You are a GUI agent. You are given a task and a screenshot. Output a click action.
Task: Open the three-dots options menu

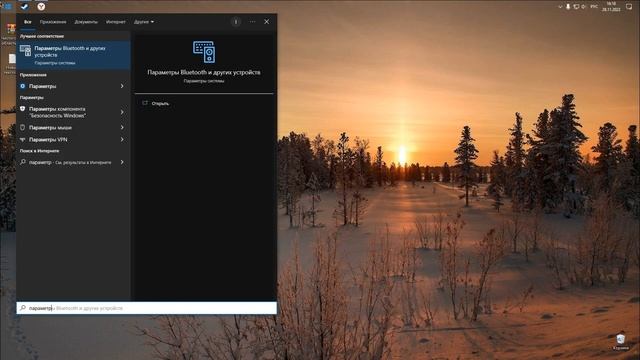pos(252,22)
